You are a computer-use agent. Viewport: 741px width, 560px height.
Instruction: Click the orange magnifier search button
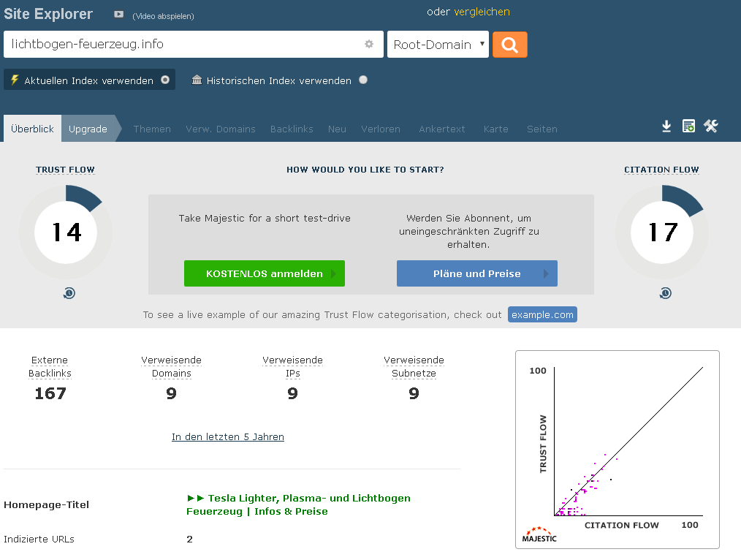510,45
